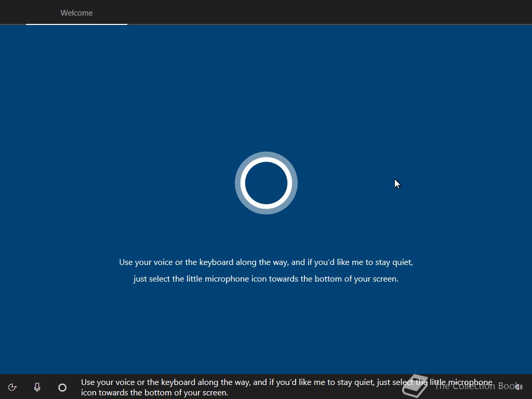Viewport: 532px width, 399px height.
Task: Click the centered text starting 'Use your voice or the keyboard'
Action: click(x=266, y=270)
